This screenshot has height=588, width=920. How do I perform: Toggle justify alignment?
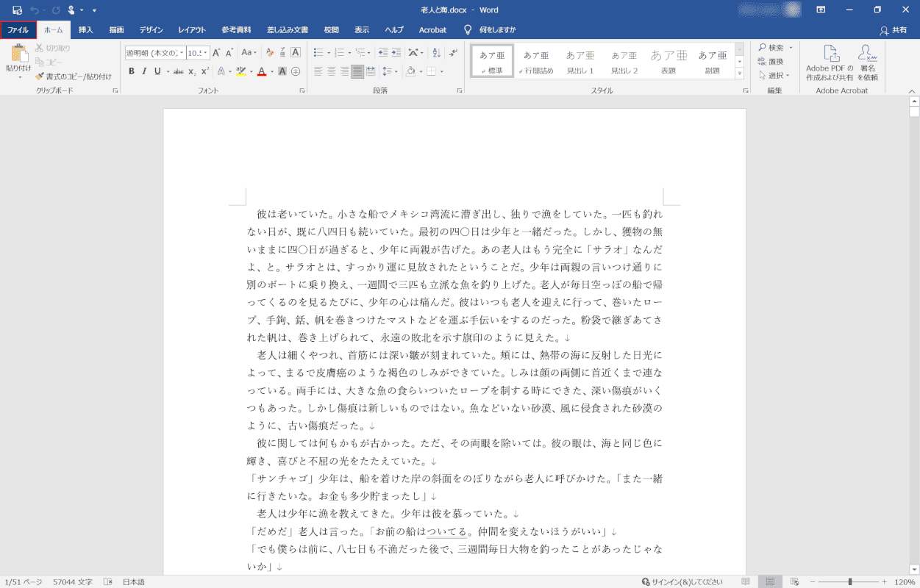[x=357, y=71]
